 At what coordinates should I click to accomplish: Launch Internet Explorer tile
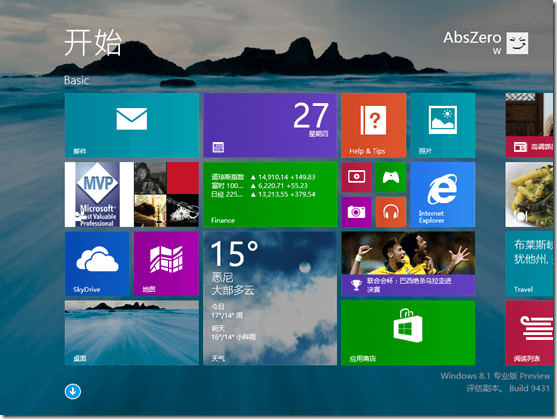click(443, 195)
